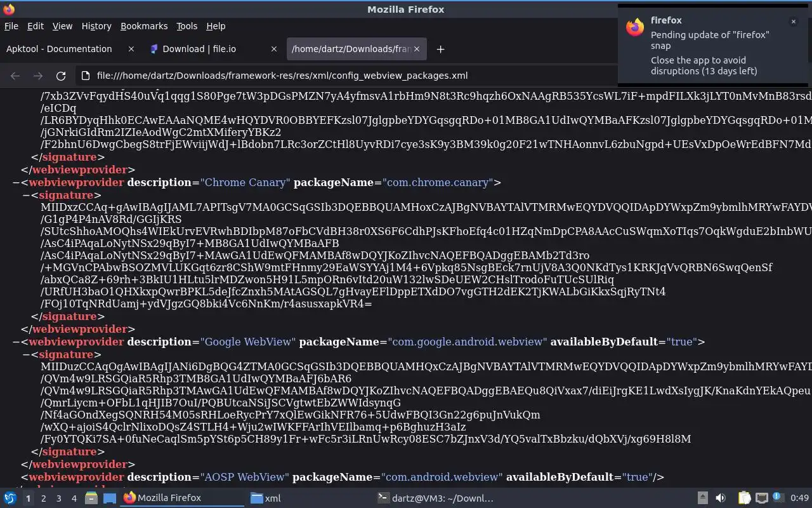This screenshot has width=812, height=508.
Task: Close the Apktool - Documentation tab
Action: tap(131, 49)
